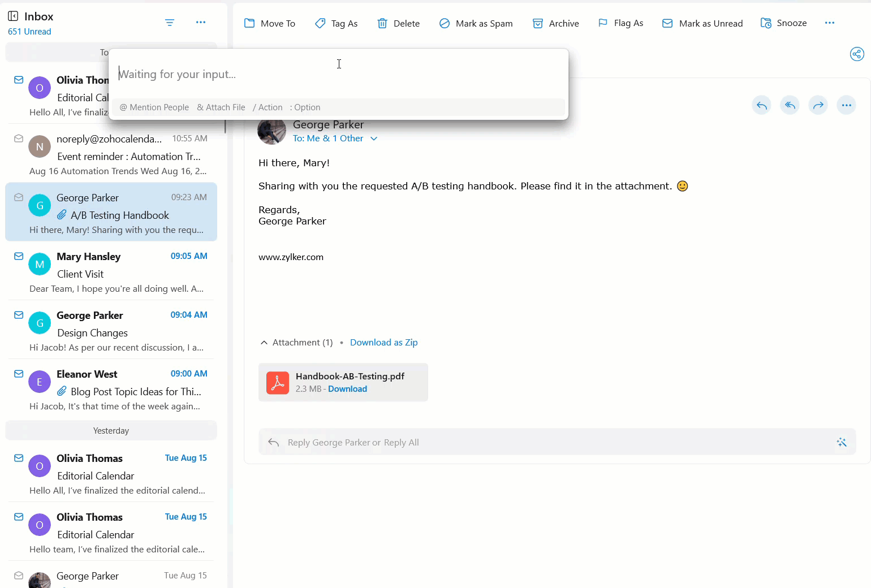Image resolution: width=871 pixels, height=588 pixels.
Task: Click the forward arrow icon
Action: click(x=818, y=105)
